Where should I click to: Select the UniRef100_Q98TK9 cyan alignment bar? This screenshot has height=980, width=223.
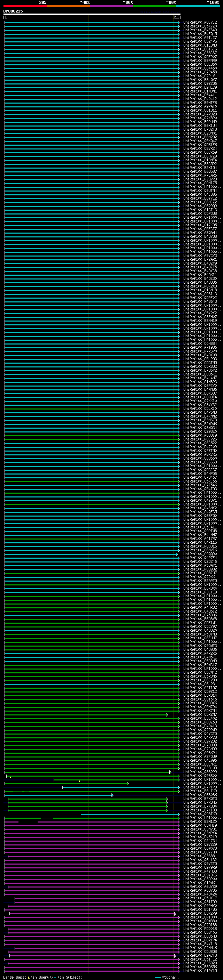pos(130,814)
